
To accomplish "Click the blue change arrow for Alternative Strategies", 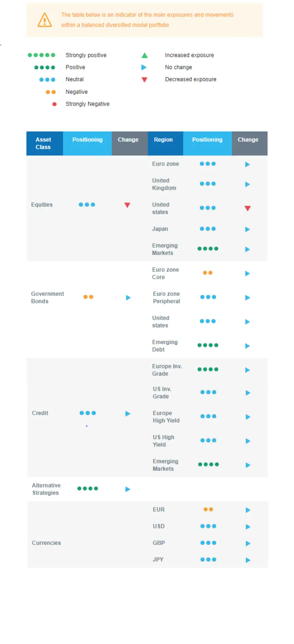I will [128, 489].
